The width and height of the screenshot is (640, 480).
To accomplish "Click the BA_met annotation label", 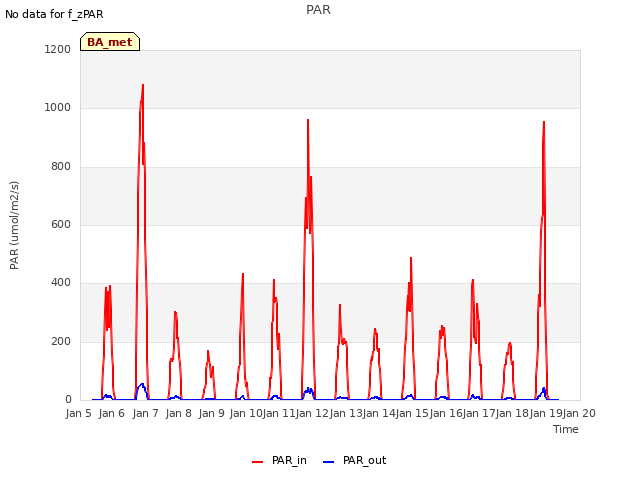I will (110, 42).
